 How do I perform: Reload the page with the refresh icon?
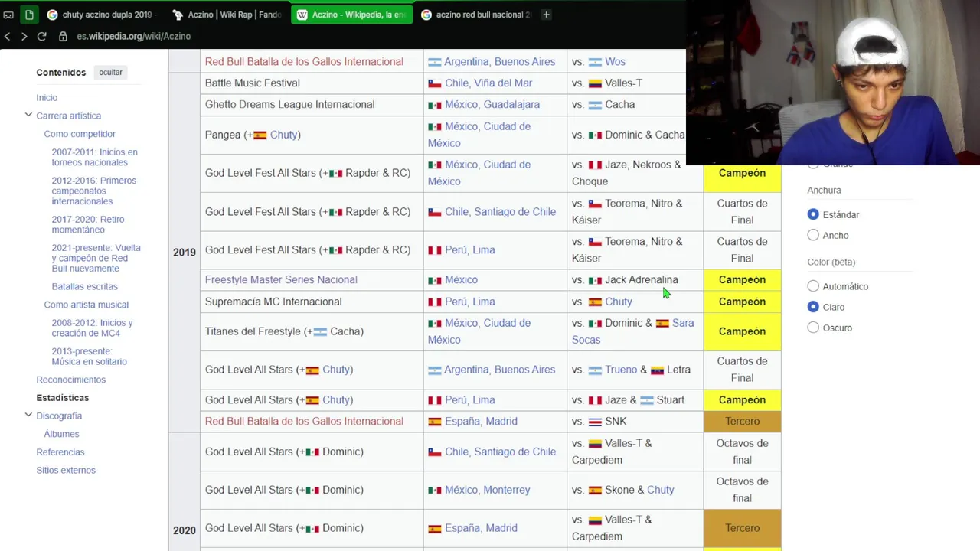pos(42,36)
